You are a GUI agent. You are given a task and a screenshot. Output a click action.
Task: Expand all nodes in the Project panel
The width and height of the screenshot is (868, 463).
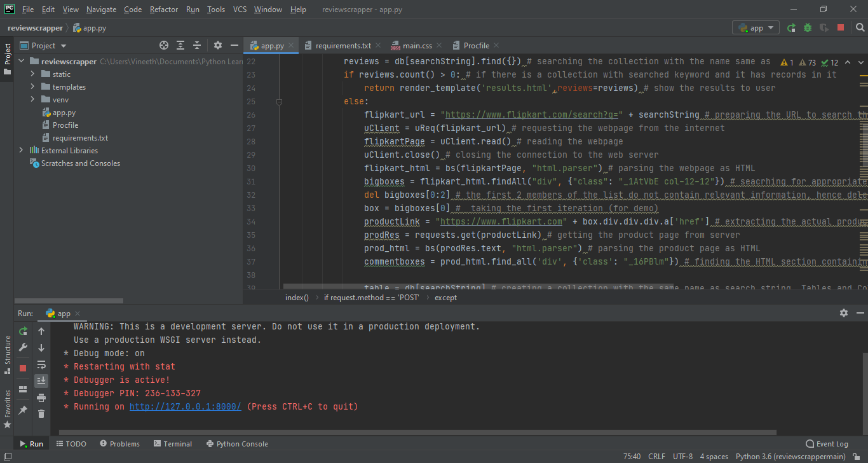coord(180,45)
